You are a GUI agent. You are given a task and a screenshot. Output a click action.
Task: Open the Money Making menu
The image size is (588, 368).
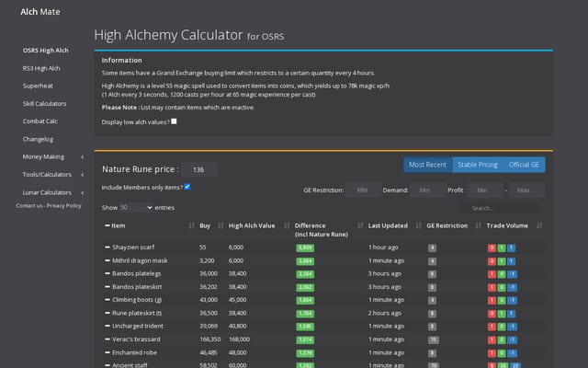coord(43,156)
